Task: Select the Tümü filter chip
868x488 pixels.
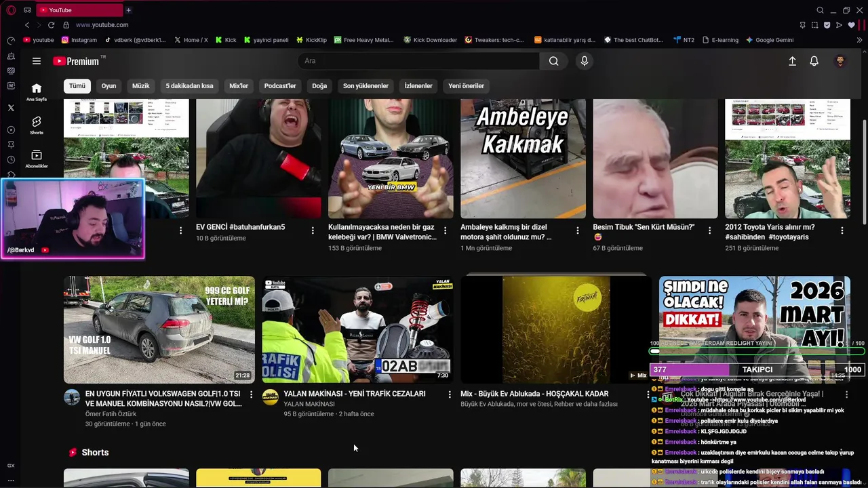Action: click(77, 86)
